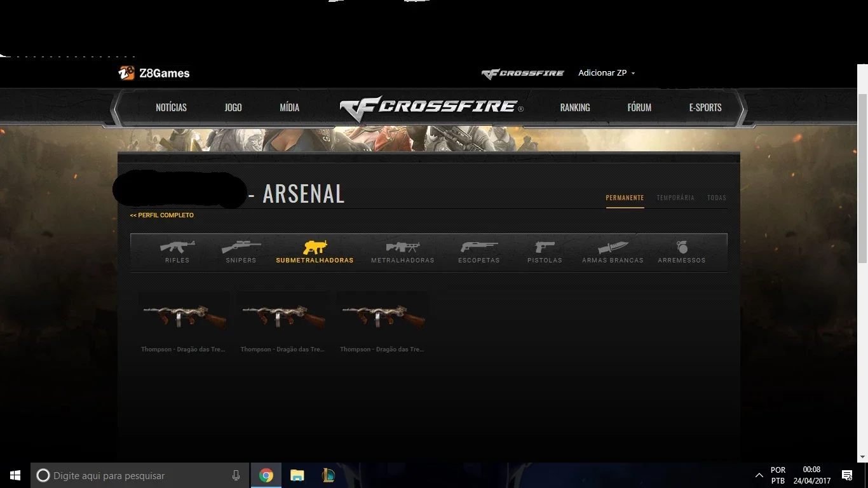The height and width of the screenshot is (488, 868).
Task: Open the Arremessos grenade category
Action: click(x=682, y=252)
